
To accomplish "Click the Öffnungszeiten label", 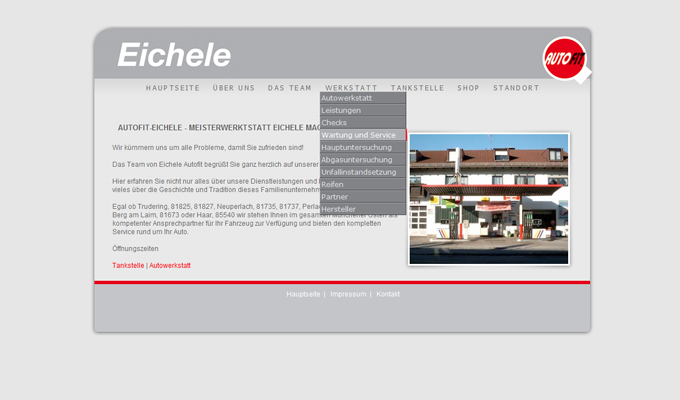I will pos(135,249).
